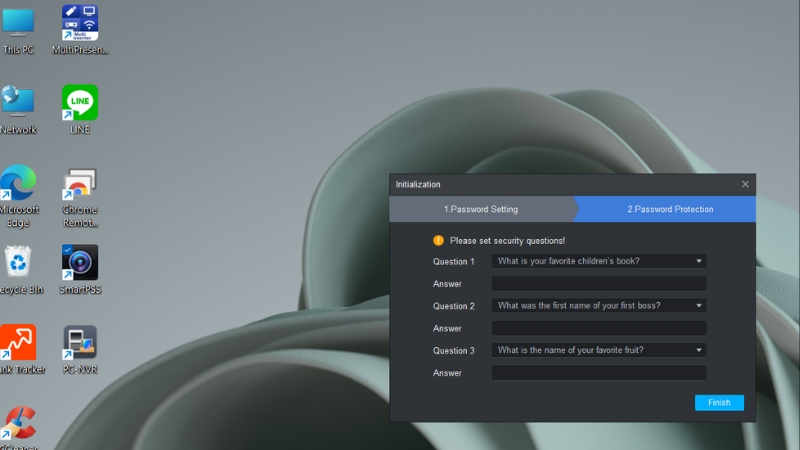Click the Answer field below Question 3
This screenshot has width=800, height=450.
pyautogui.click(x=599, y=373)
